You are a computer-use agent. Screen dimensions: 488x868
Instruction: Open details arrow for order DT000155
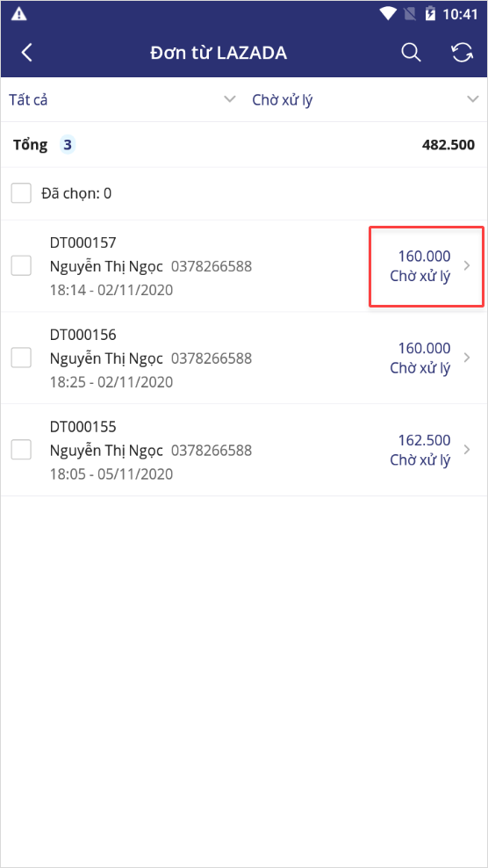pos(467,450)
